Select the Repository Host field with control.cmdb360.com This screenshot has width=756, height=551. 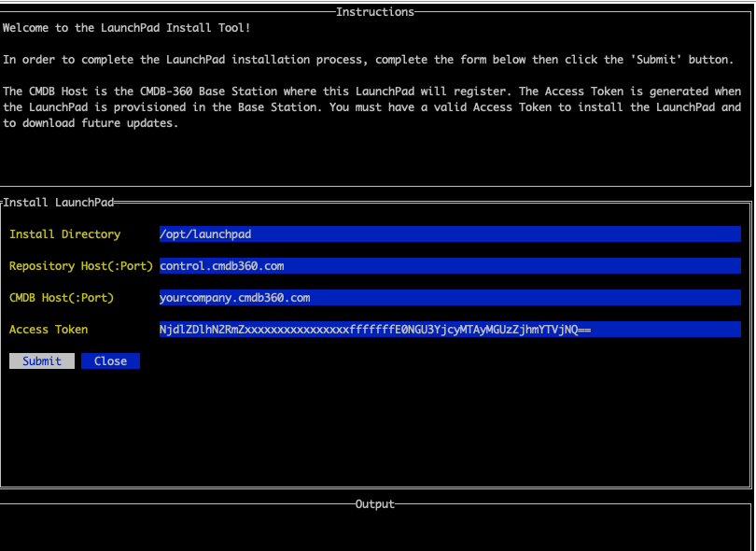pos(450,266)
